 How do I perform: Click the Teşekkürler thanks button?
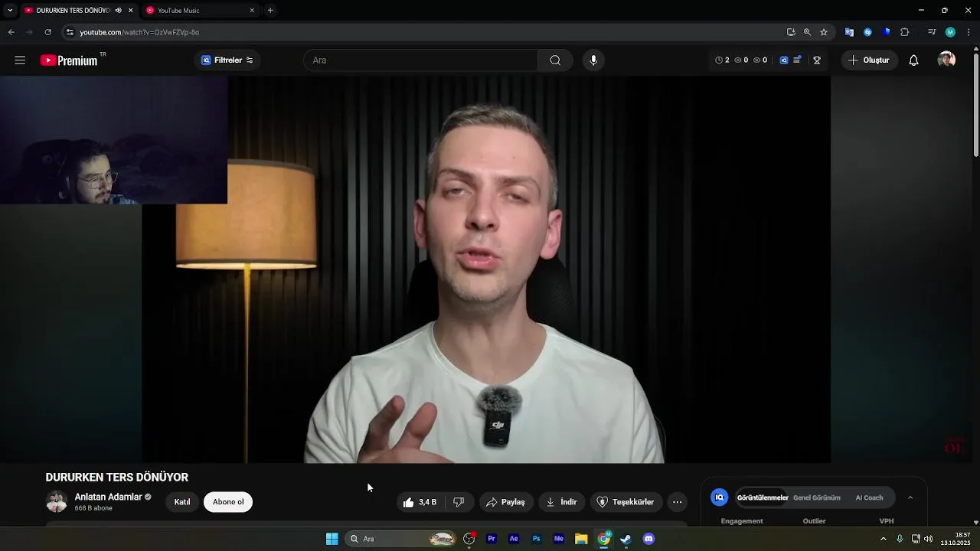pyautogui.click(x=626, y=502)
